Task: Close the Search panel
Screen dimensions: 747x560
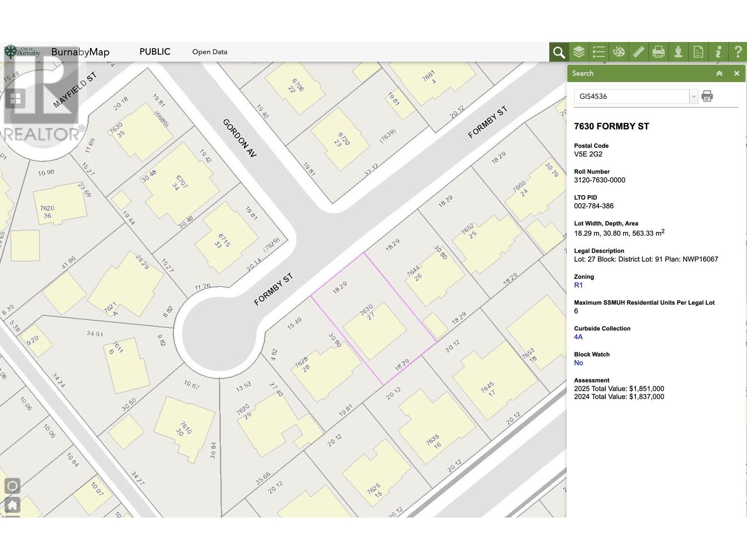Action: [737, 73]
